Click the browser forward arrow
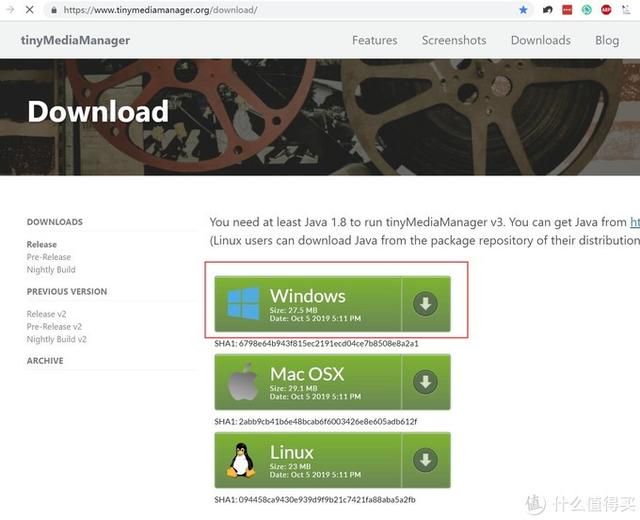Image resolution: width=640 pixels, height=520 pixels. tap(10, 9)
